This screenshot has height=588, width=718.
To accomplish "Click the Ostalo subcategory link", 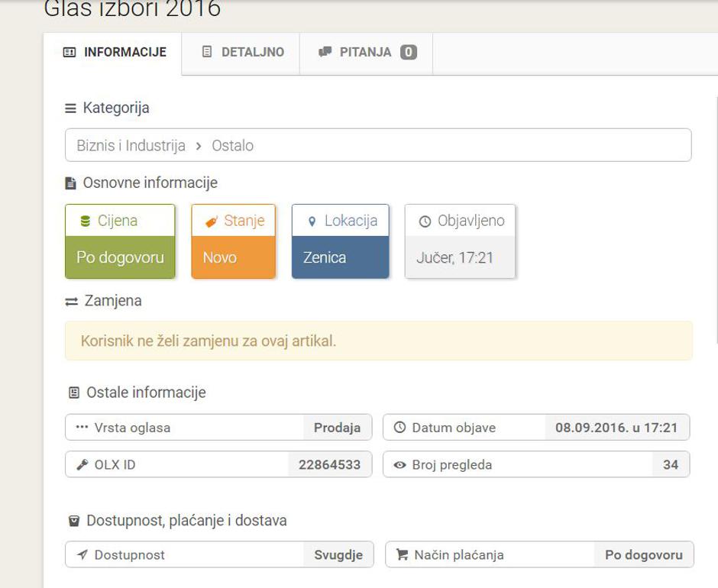I will (x=232, y=145).
